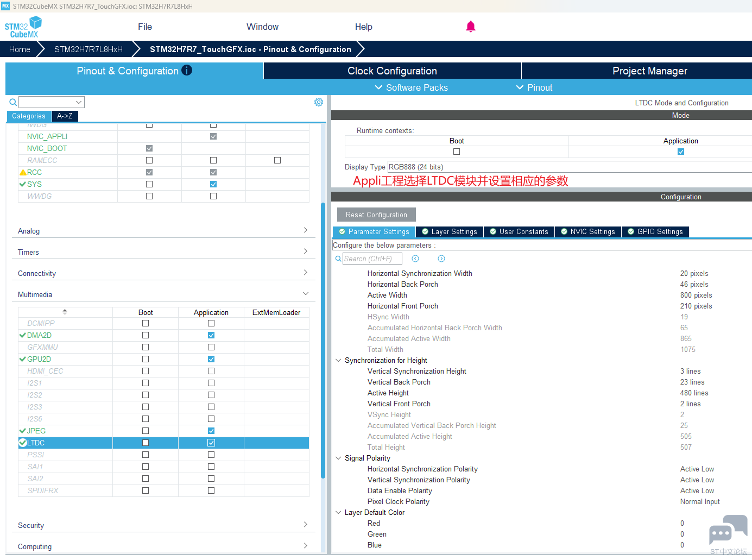Open the red notification bell
Screen dimensions: 752x560
pos(471,27)
